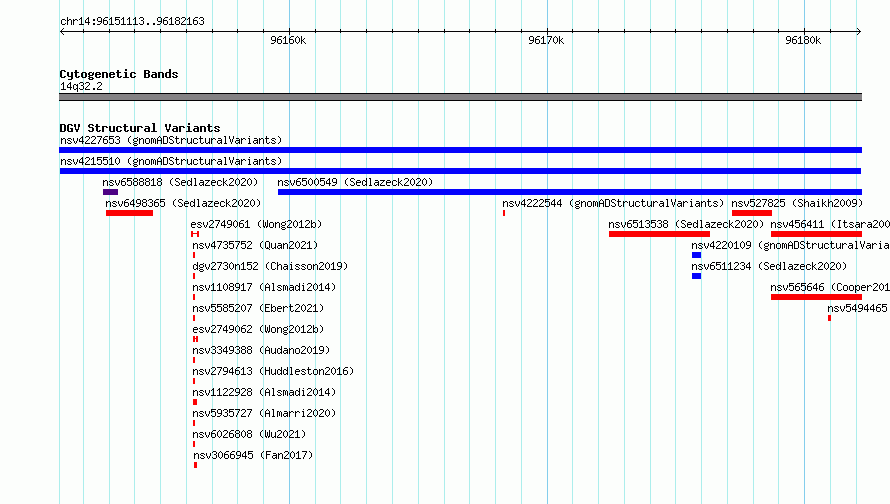
Task: Open nsv6588818 (Sedlazeck2020) variant label
Action: [x=180, y=182]
